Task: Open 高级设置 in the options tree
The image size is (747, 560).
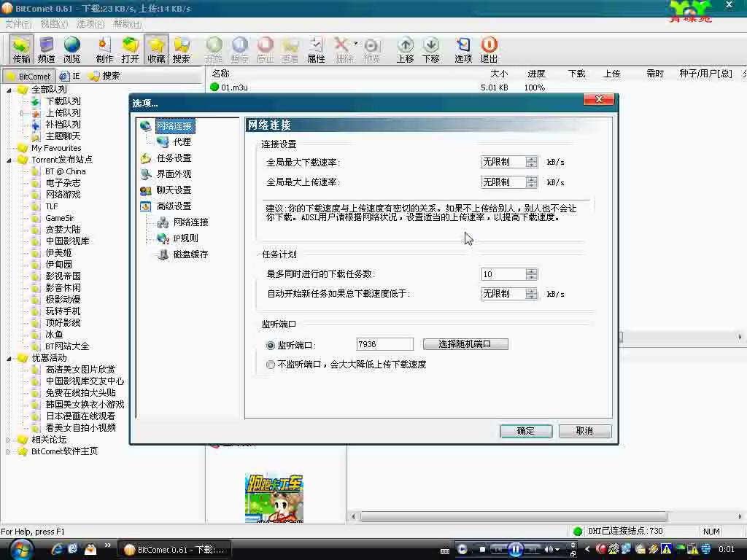Action: pyautogui.click(x=174, y=206)
